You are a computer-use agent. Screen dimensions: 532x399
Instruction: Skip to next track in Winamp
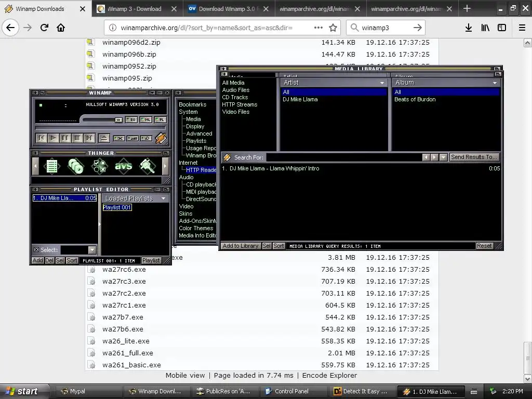(89, 138)
